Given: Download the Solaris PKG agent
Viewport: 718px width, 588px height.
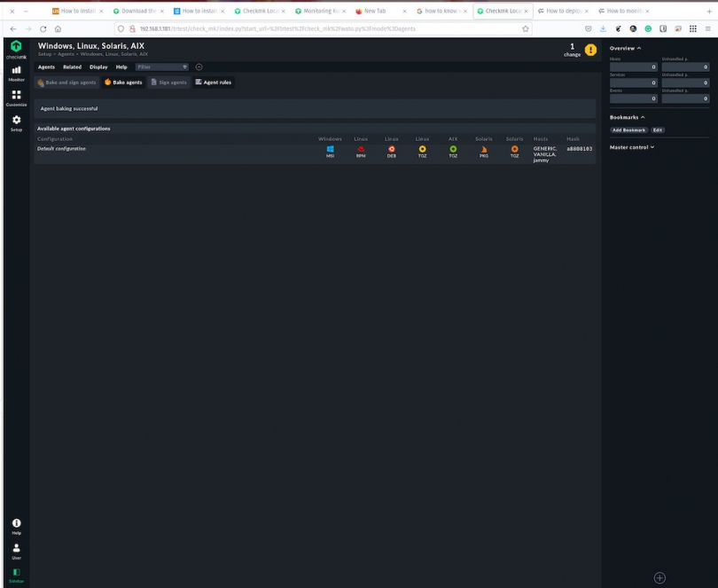Looking at the screenshot, I should [484, 149].
